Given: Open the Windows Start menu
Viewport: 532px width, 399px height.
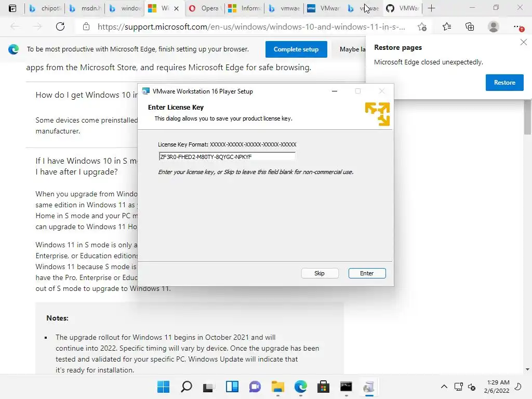Looking at the screenshot, I should click(163, 387).
